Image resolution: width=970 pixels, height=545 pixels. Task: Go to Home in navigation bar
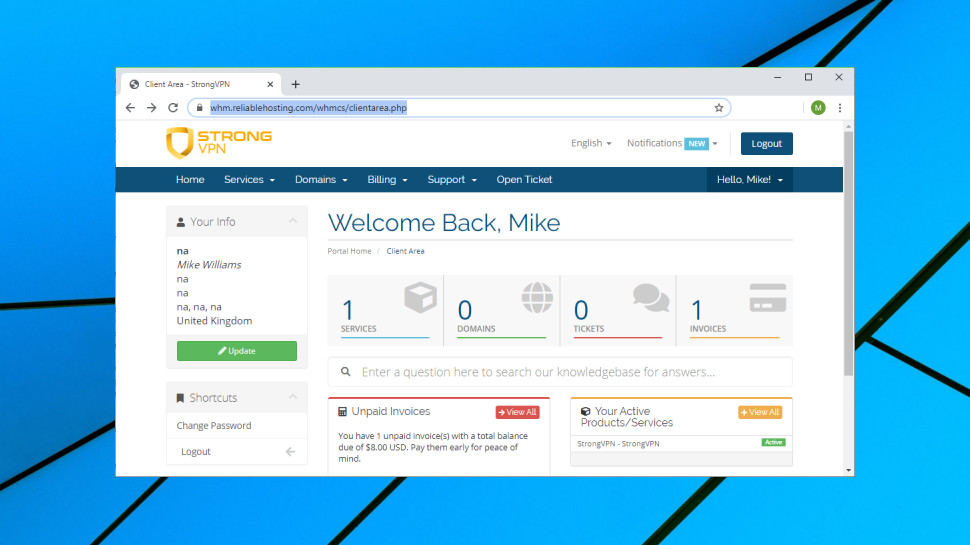(190, 179)
